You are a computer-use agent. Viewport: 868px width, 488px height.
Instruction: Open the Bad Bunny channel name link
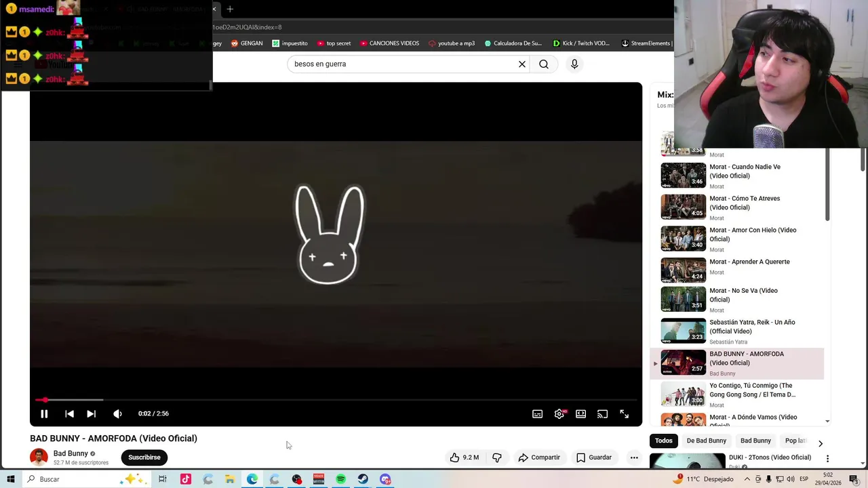click(71, 453)
